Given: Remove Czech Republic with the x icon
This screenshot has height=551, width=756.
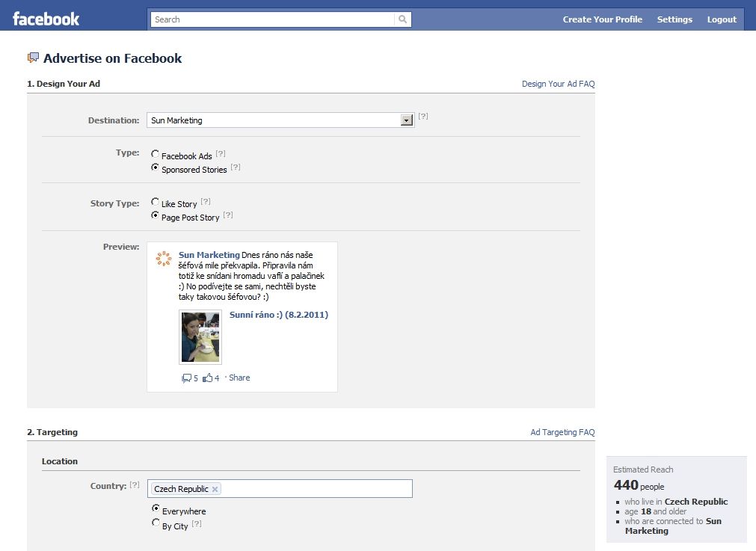Looking at the screenshot, I should [x=215, y=489].
